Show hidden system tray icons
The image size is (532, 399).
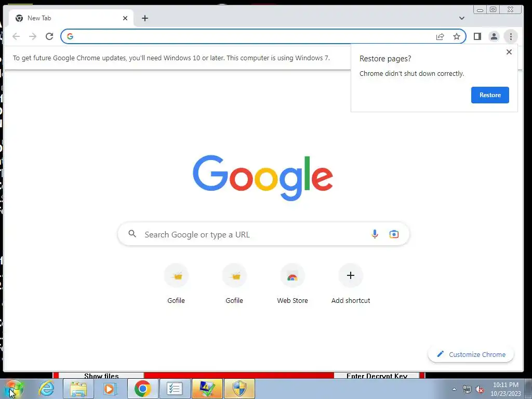click(x=454, y=389)
